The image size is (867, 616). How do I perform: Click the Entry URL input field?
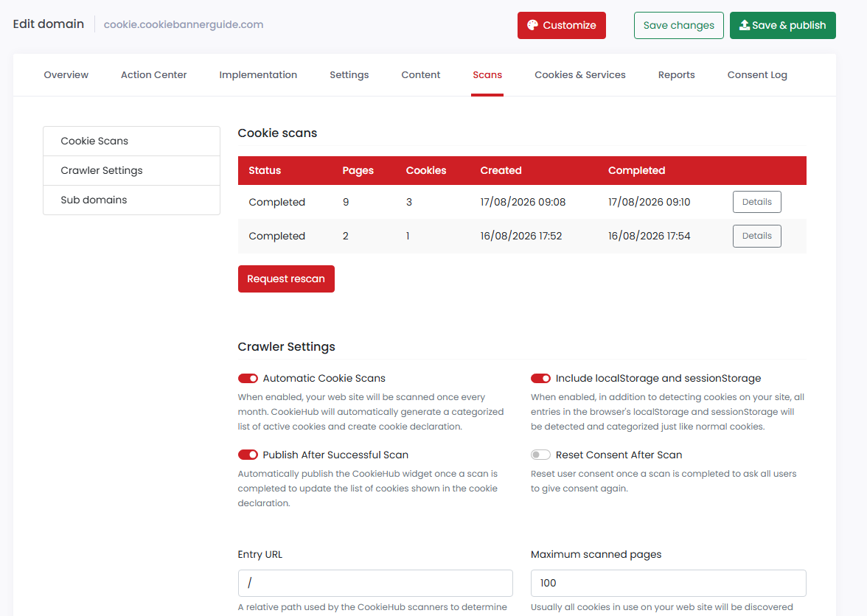click(x=375, y=584)
